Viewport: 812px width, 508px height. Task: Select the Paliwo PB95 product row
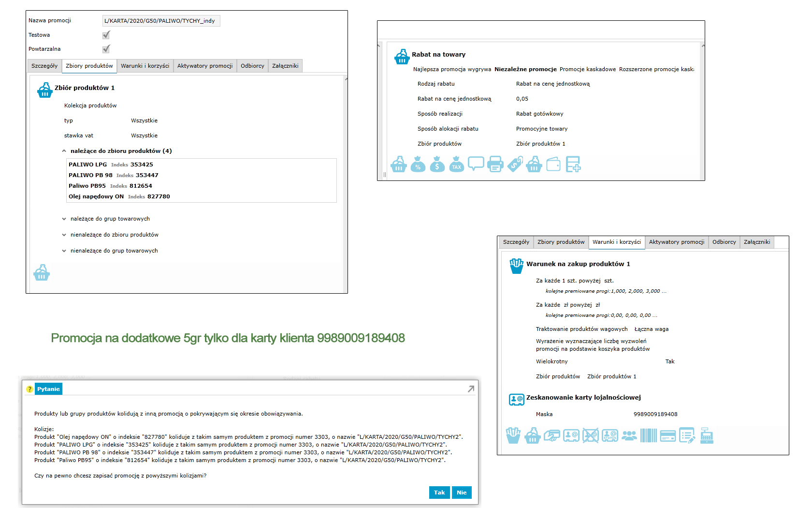202,186
